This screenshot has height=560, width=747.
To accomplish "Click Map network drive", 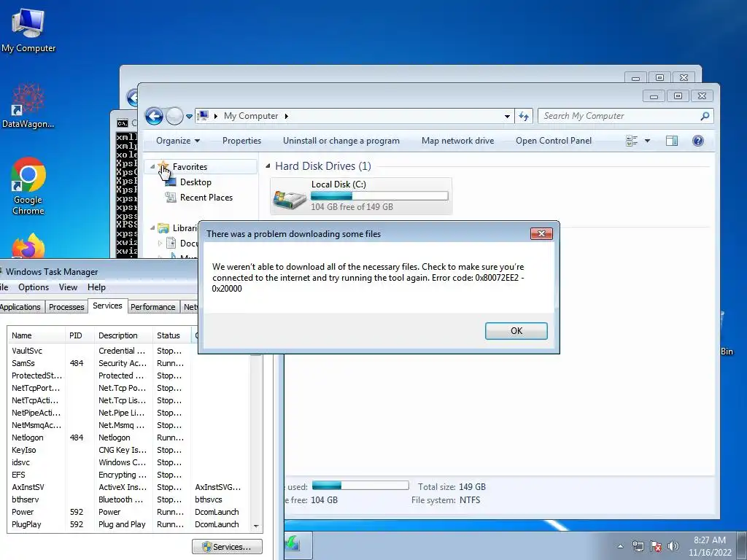I will point(457,141).
